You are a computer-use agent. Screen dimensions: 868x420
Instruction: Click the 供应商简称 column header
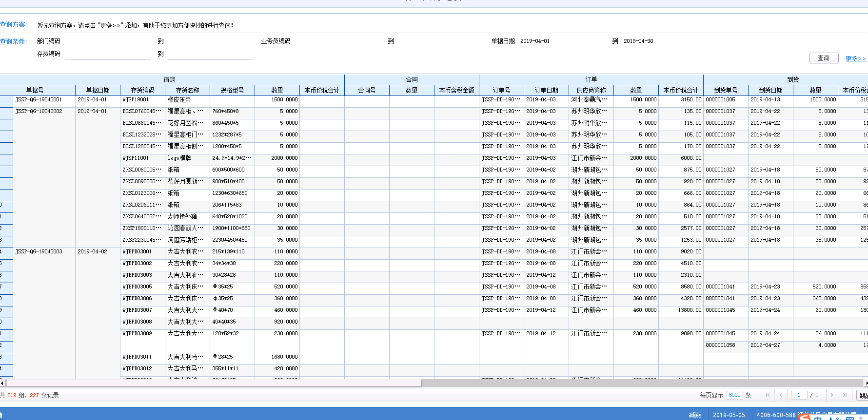coord(591,90)
